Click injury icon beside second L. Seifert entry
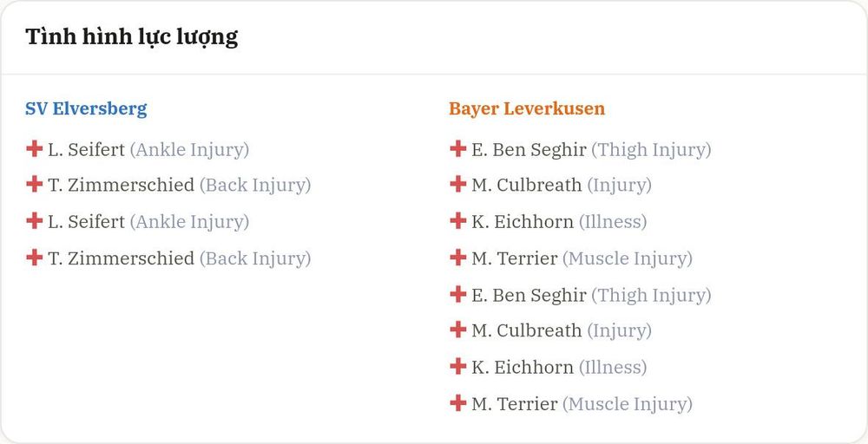The height and width of the screenshot is (444, 868). pos(35,220)
